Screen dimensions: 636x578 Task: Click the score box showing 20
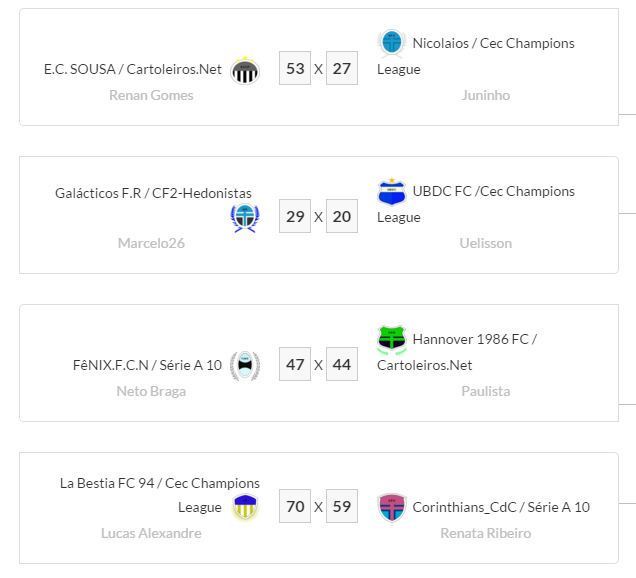[342, 217]
